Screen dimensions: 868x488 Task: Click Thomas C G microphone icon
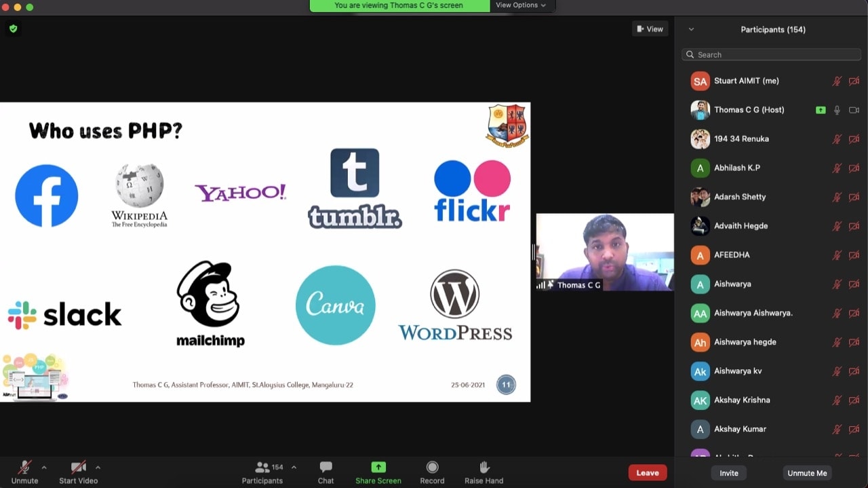(x=837, y=110)
